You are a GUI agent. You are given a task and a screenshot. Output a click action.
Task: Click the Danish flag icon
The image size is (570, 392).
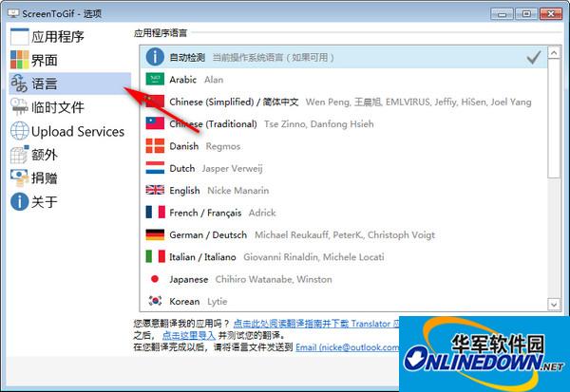click(155, 145)
